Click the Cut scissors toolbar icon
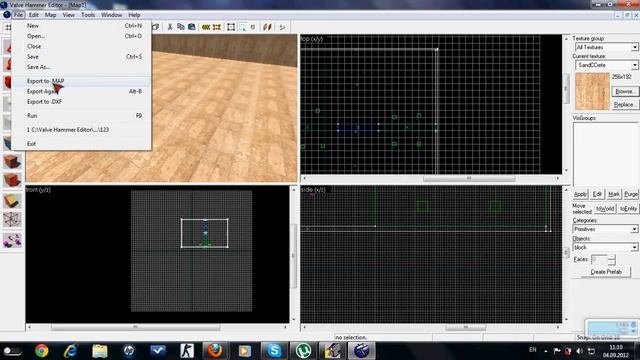This screenshot has height=360, width=640. tap(170, 27)
